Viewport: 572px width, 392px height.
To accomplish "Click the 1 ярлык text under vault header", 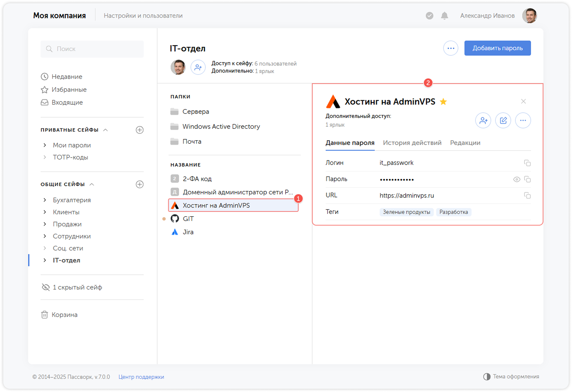I will pyautogui.click(x=264, y=71).
